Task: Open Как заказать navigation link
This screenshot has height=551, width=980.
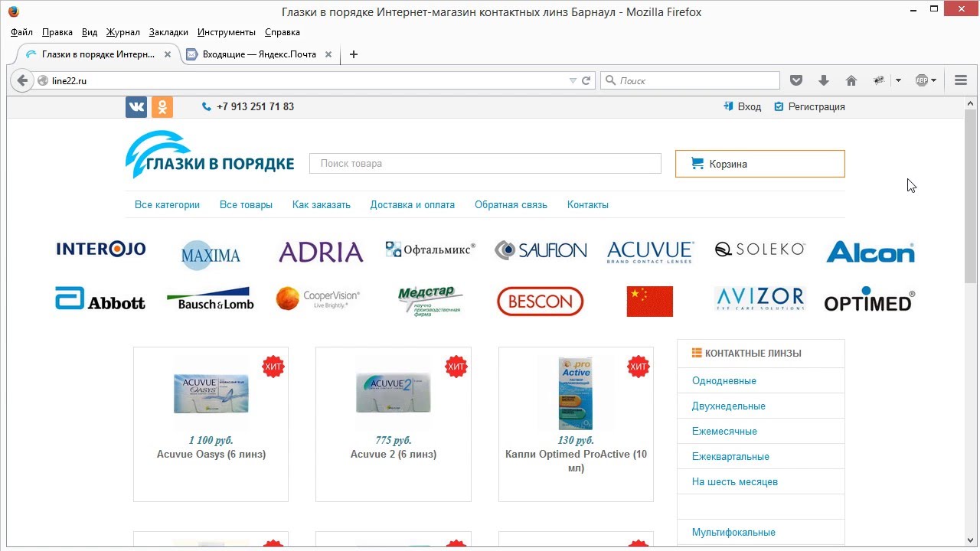Action: (322, 204)
